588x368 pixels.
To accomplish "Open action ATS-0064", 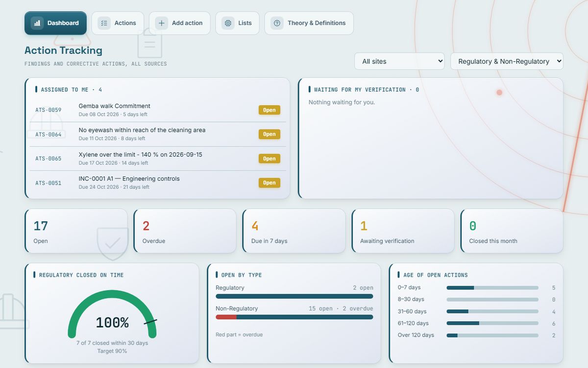I will coord(158,134).
